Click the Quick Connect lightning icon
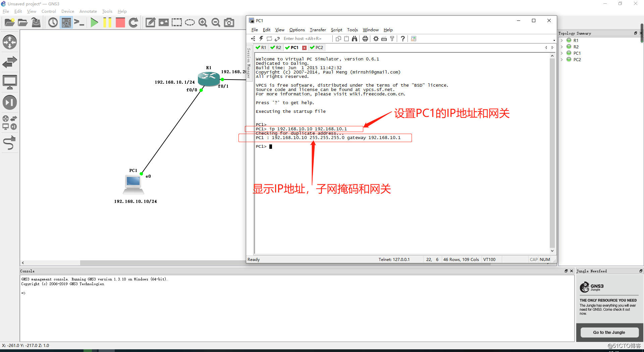The height and width of the screenshot is (352, 644). 261,39
